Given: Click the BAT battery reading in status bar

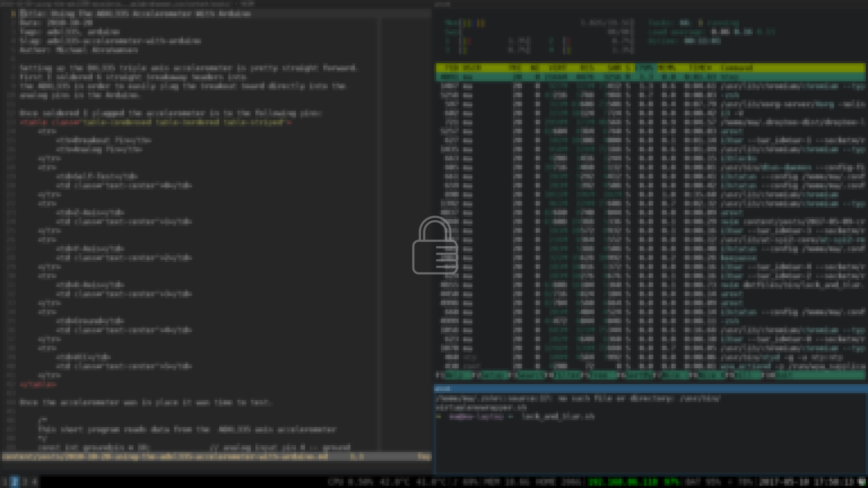Looking at the screenshot, I should [x=703, y=482].
